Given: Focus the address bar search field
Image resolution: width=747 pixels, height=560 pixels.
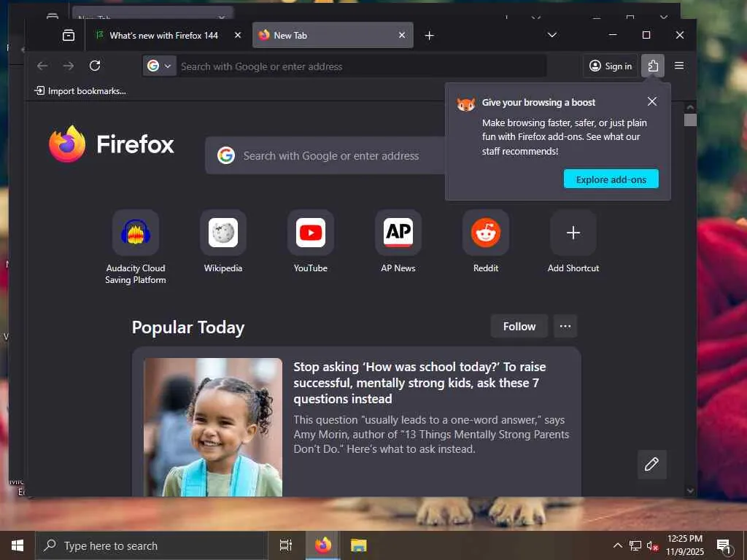Looking at the screenshot, I should click(x=362, y=66).
